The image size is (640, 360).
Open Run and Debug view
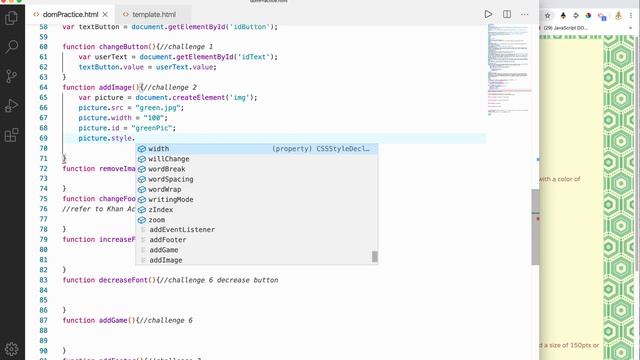[x=11, y=105]
